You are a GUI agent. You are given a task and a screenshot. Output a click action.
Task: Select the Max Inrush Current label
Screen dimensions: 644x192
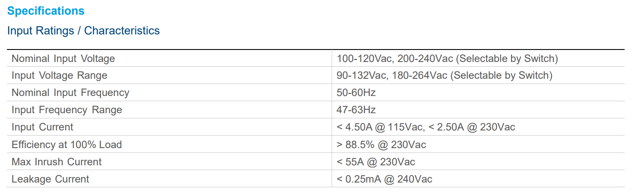point(57,162)
